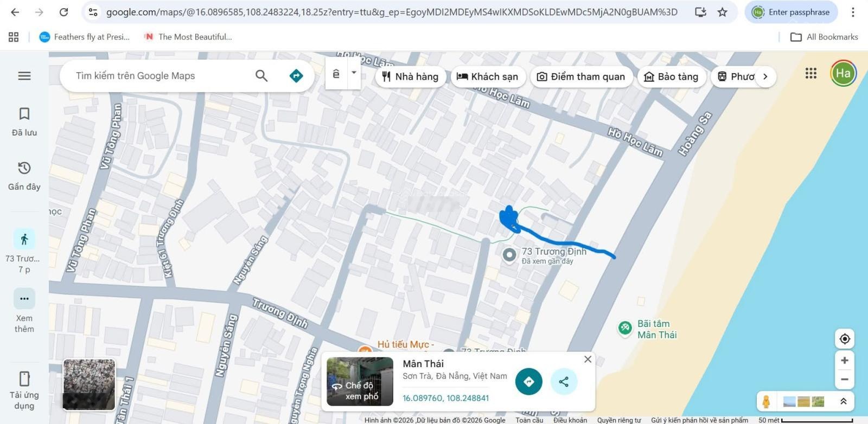Select the Khách sạn category chip
This screenshot has width=868, height=424.
coord(487,76)
